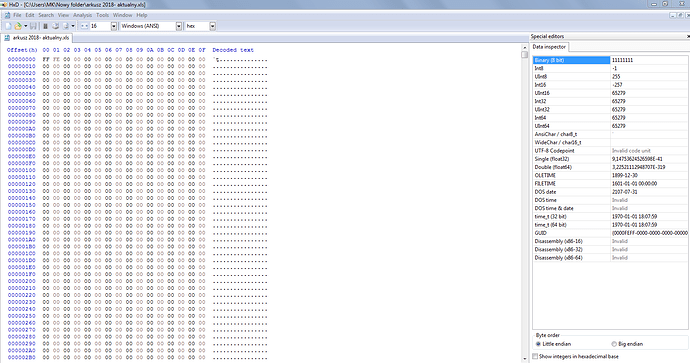Click the Open RAM icon in toolbar

point(45,26)
